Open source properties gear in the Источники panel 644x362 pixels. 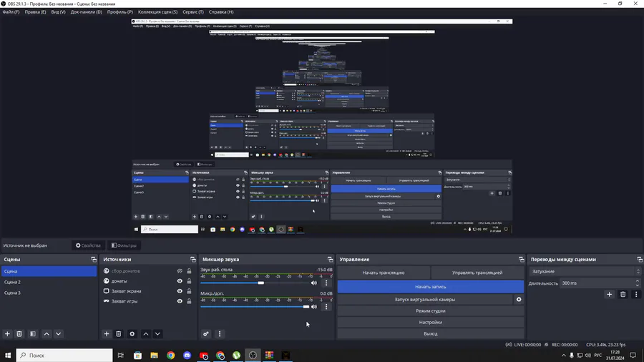[132, 334]
